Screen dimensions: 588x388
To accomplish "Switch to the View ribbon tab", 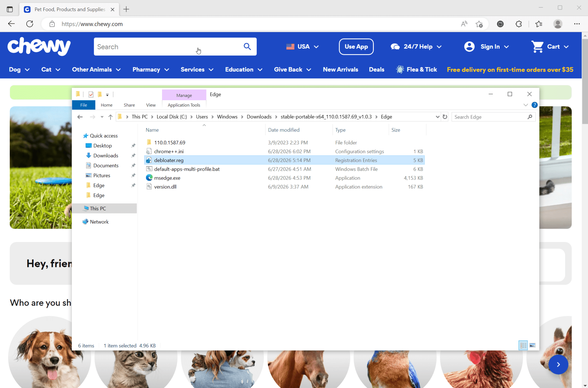I will click(x=151, y=105).
